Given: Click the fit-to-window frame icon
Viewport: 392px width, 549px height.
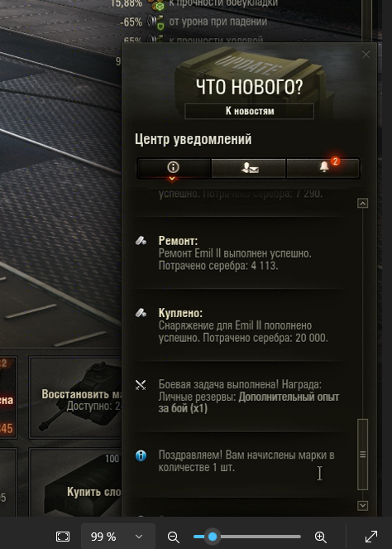Looking at the screenshot, I should (63, 537).
